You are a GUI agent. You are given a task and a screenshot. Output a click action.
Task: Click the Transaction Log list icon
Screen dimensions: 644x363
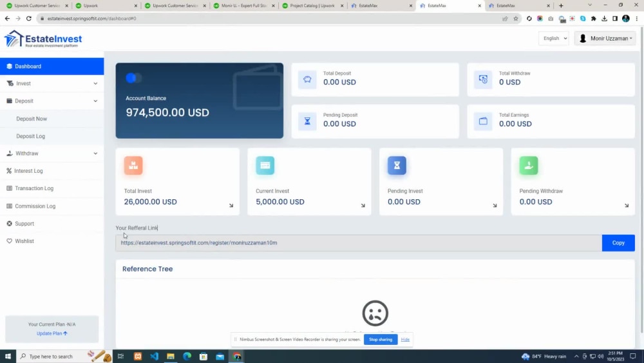click(x=9, y=188)
